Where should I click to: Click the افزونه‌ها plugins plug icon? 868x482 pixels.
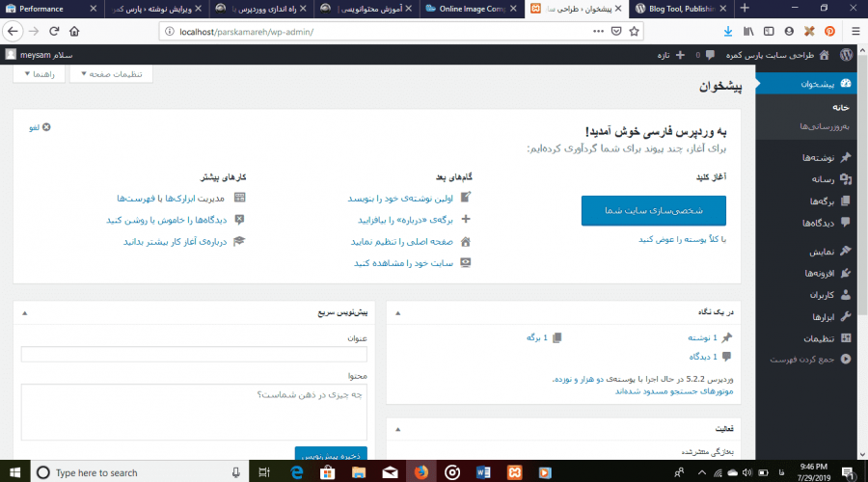coord(845,273)
